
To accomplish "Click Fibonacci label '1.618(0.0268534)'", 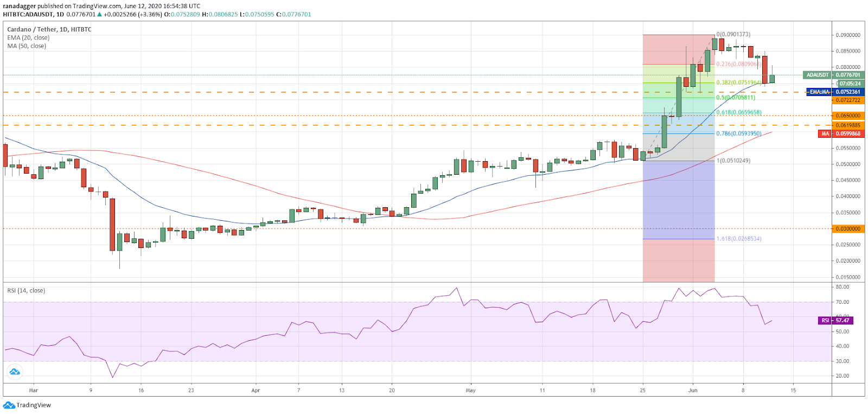I will tap(739, 239).
